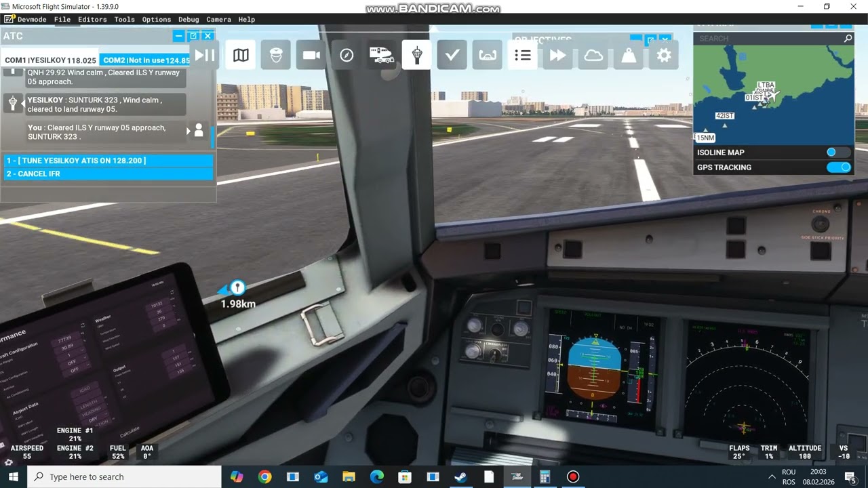The height and width of the screenshot is (488, 868).
Task: Choose the Cancel IFR option
Action: click(x=108, y=174)
